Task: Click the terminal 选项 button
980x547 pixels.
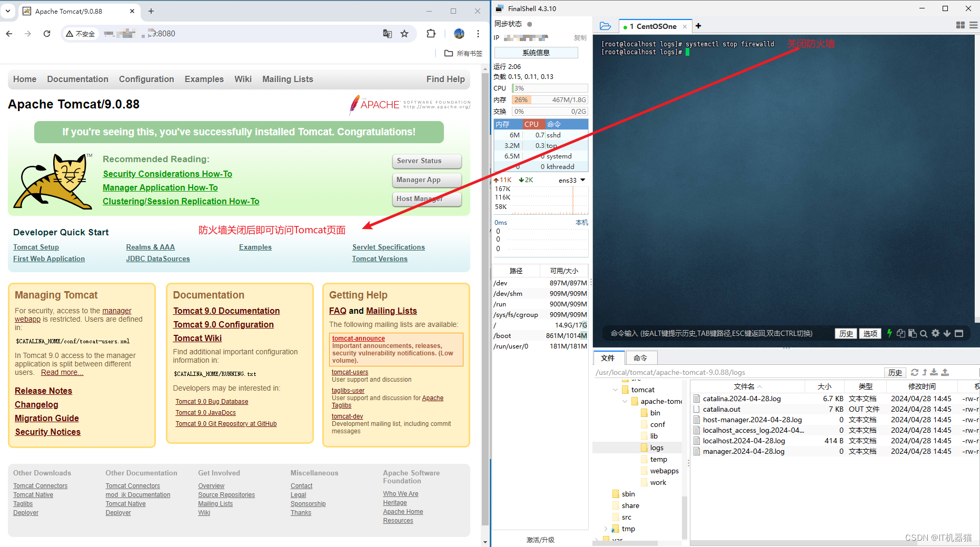Action: click(870, 333)
